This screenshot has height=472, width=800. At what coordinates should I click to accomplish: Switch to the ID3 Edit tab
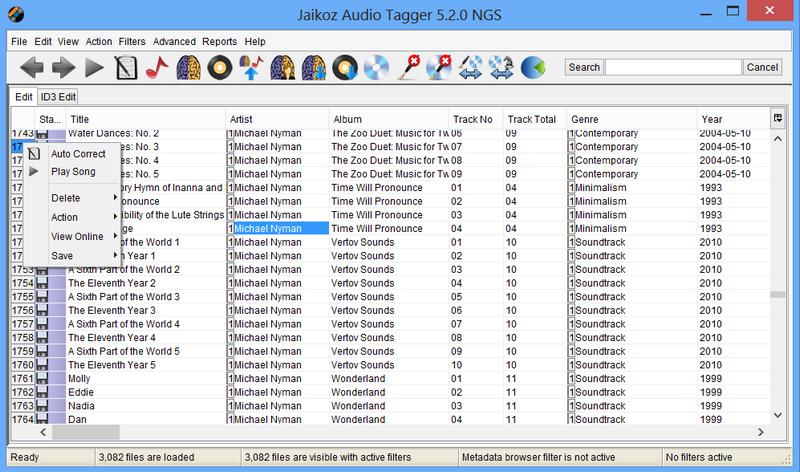[x=58, y=96]
